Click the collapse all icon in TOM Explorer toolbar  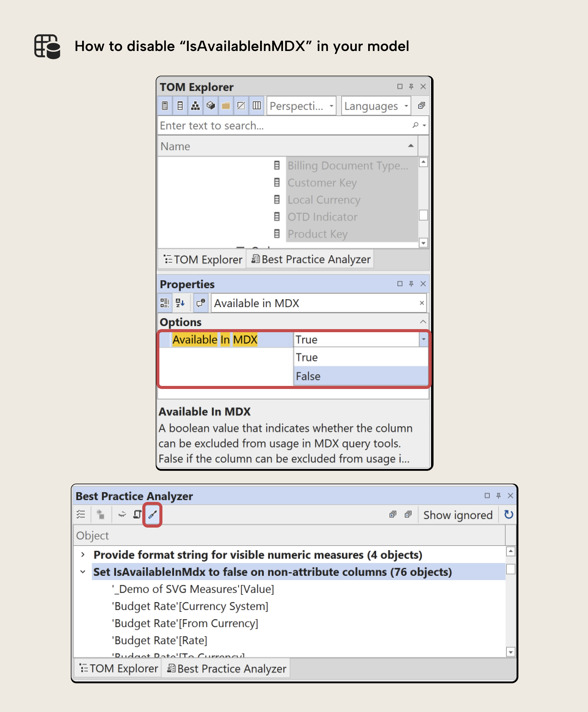[x=421, y=106]
